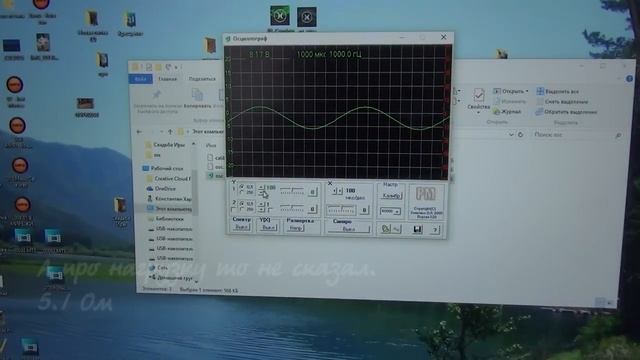640x360 pixels.
Task: Click the Калибр button in the oscilloscope
Action: coord(391,196)
